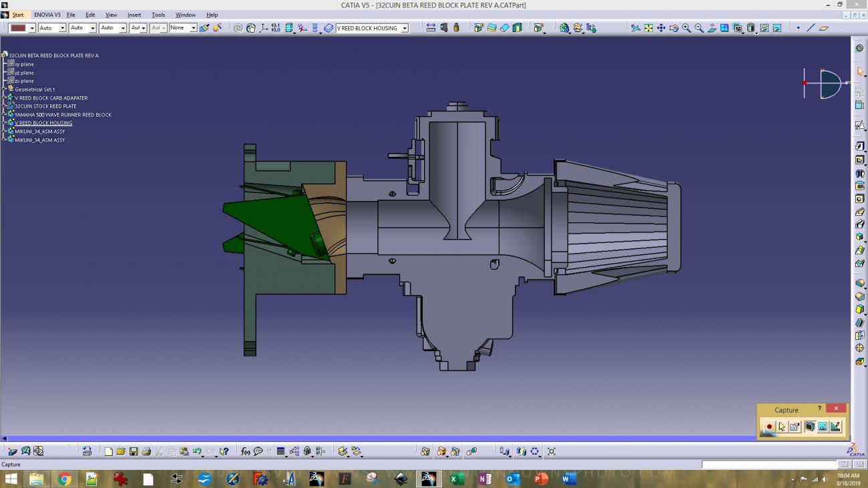Click the Hide/Show icon
This screenshot has height=488, width=868.
pyautogui.click(x=765, y=28)
